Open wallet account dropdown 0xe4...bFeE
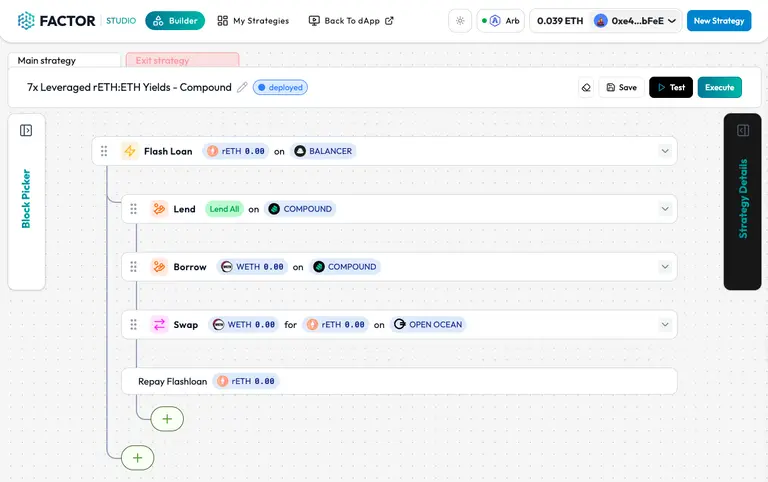The width and height of the screenshot is (768, 482). 635,21
